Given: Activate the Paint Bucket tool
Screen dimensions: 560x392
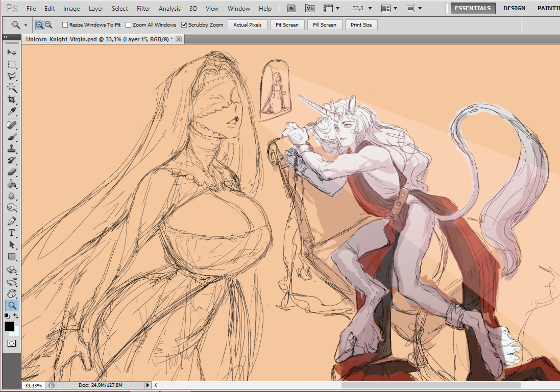Looking at the screenshot, I should [11, 184].
